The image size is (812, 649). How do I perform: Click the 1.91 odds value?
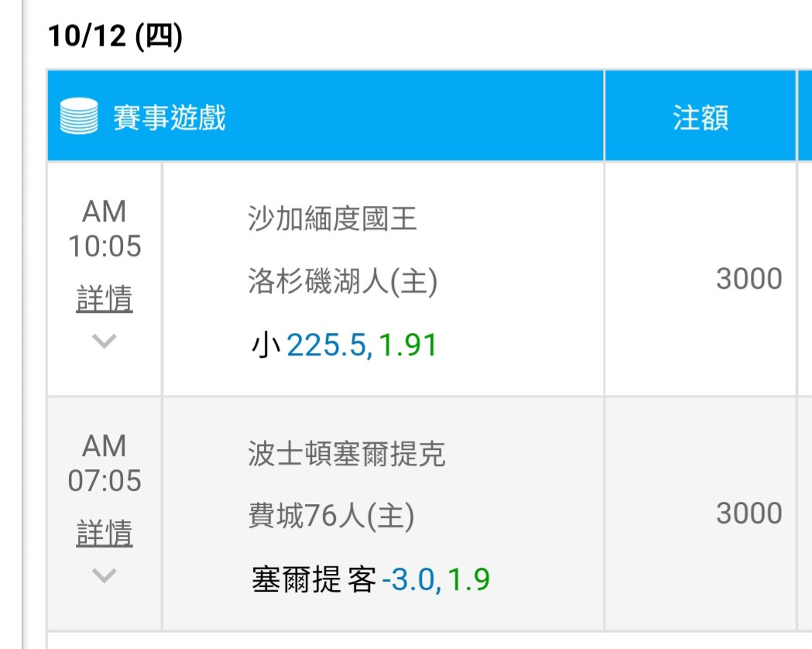tap(408, 345)
